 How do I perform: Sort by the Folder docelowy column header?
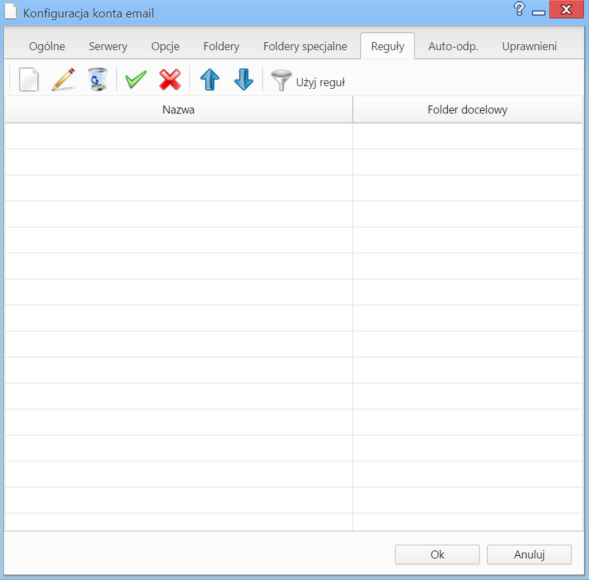coord(467,110)
